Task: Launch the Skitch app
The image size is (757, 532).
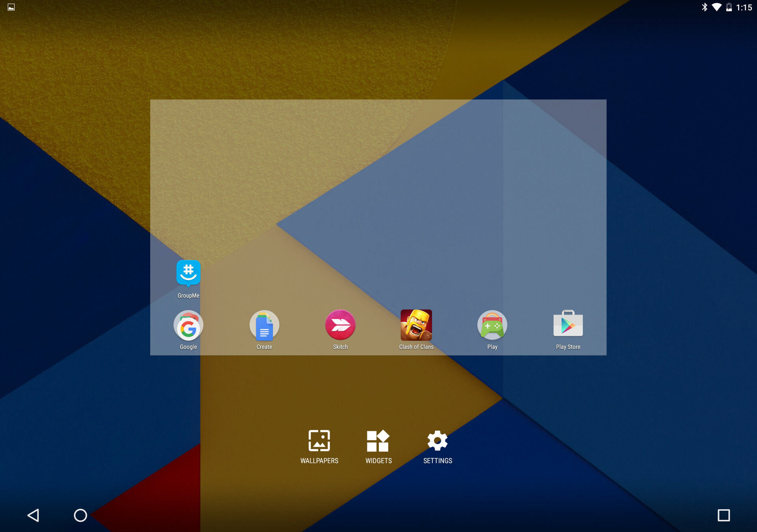Action: point(340,326)
